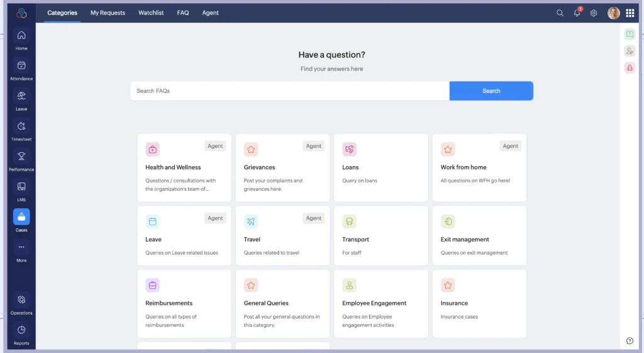The image size is (644, 353).
Task: Open Leave module in left sidebar
Action: pos(21,96)
